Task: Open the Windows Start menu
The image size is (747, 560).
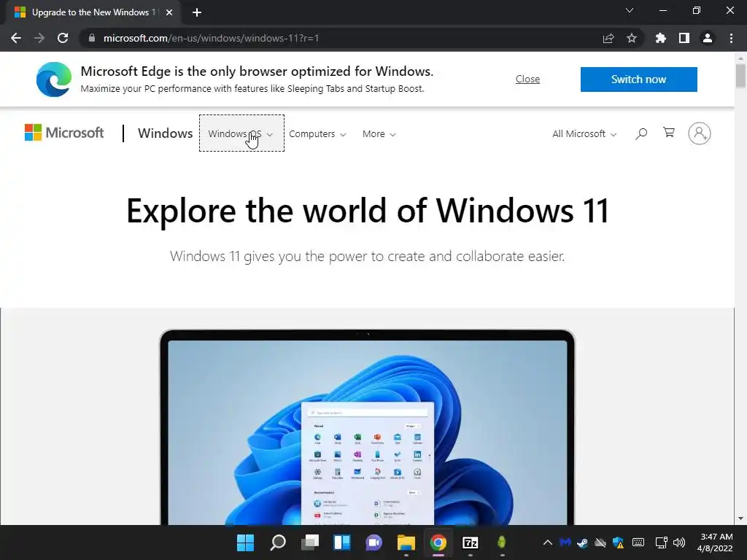Action: 246,542
